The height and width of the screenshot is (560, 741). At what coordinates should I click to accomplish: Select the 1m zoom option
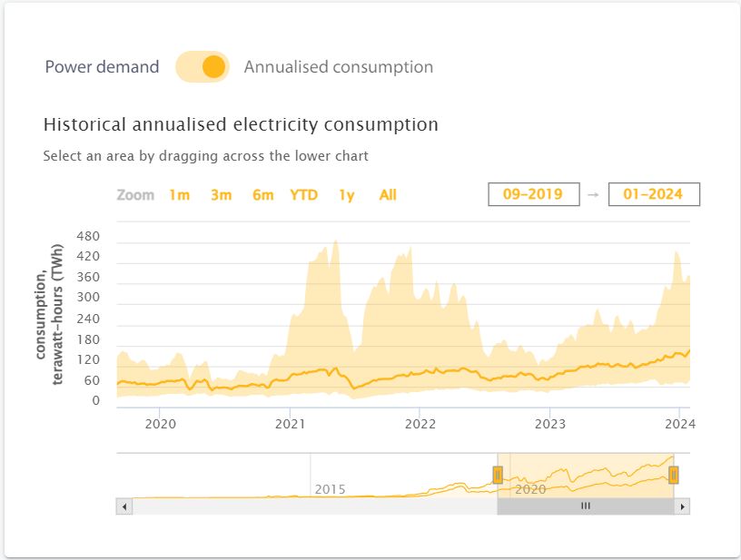tap(179, 194)
